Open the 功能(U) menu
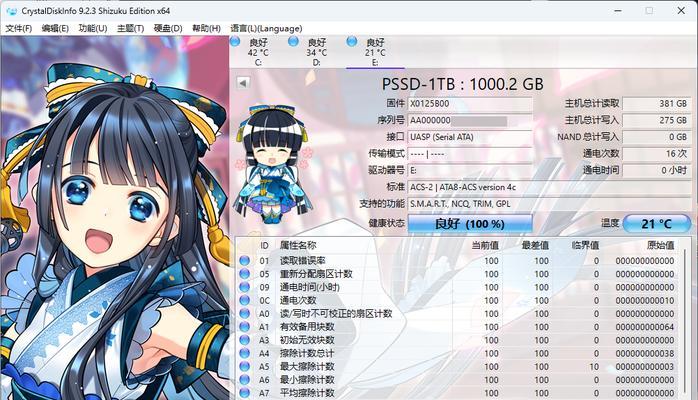The height and width of the screenshot is (400, 698). point(93,28)
